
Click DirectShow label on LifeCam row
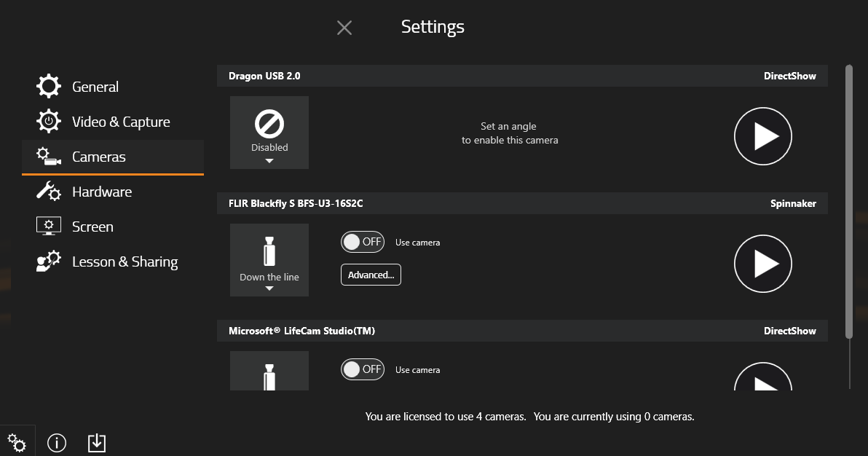[790, 331]
